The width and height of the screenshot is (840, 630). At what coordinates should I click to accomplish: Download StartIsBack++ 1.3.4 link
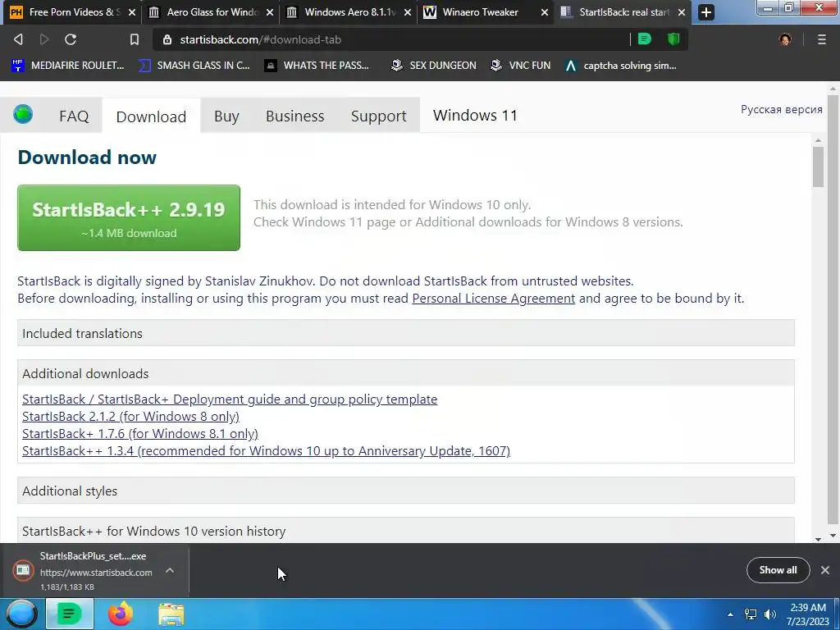(267, 450)
